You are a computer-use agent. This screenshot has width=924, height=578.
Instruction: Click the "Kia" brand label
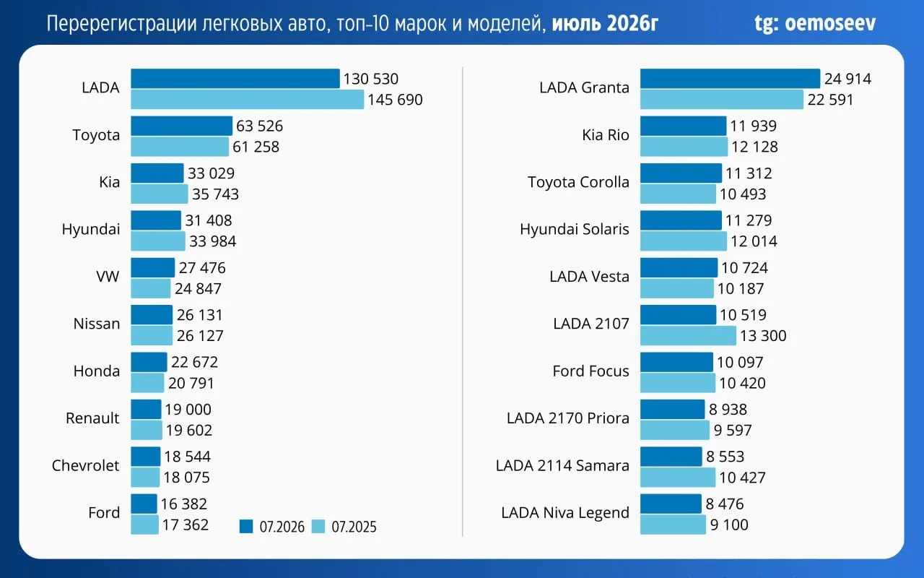[x=110, y=182]
